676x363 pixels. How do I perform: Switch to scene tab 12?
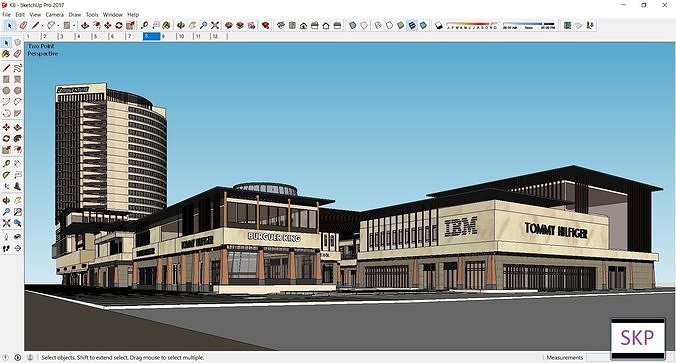(219, 36)
